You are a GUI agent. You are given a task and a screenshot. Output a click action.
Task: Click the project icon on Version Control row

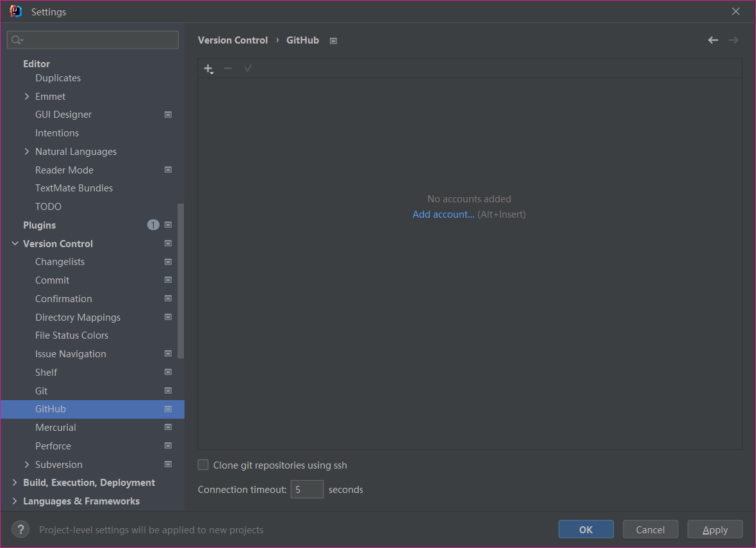pos(168,243)
